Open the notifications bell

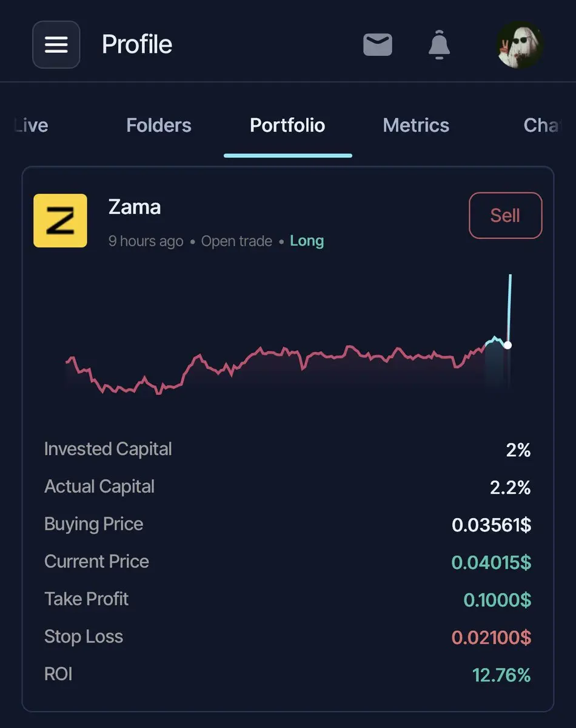click(x=439, y=45)
